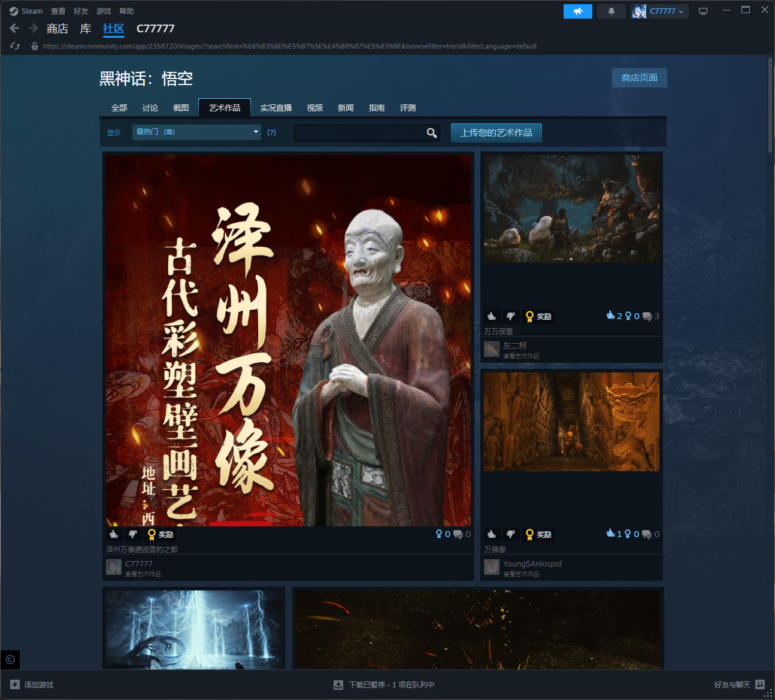Go to the 商店 section
Viewport: 775px width, 700px height.
57,29
